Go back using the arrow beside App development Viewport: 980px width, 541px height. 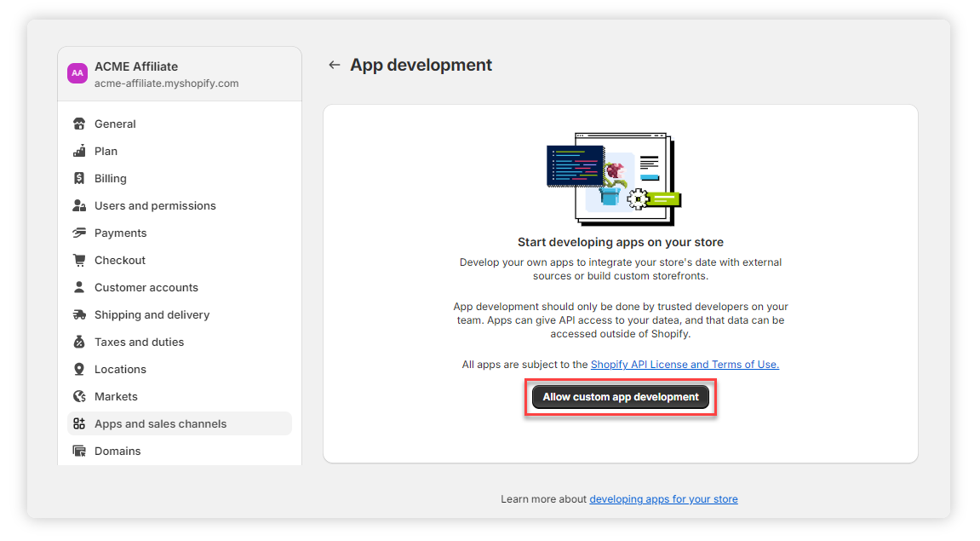(335, 65)
